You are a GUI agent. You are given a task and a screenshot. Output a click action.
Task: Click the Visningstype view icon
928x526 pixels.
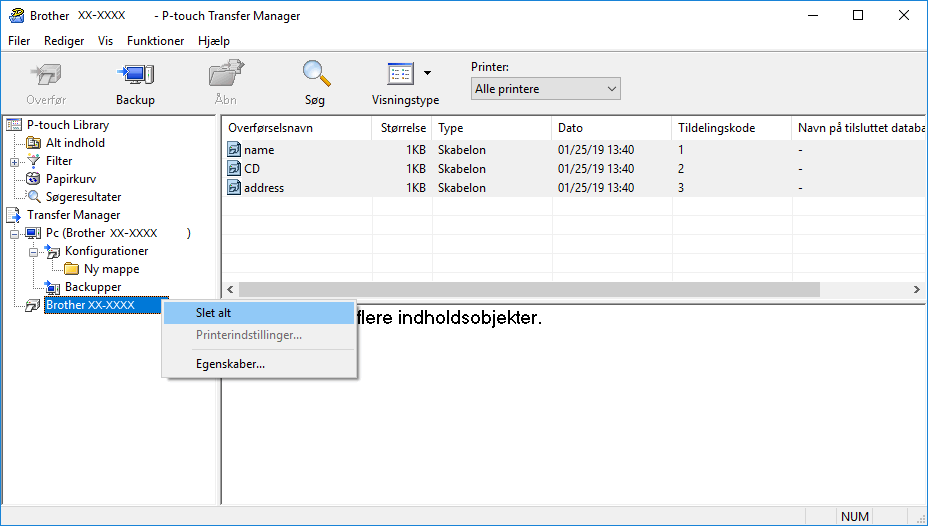coord(400,75)
